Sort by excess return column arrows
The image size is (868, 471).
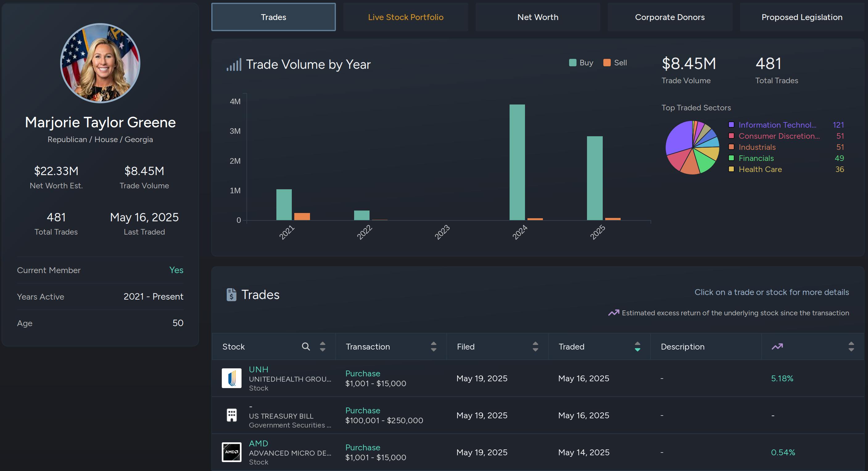851,346
